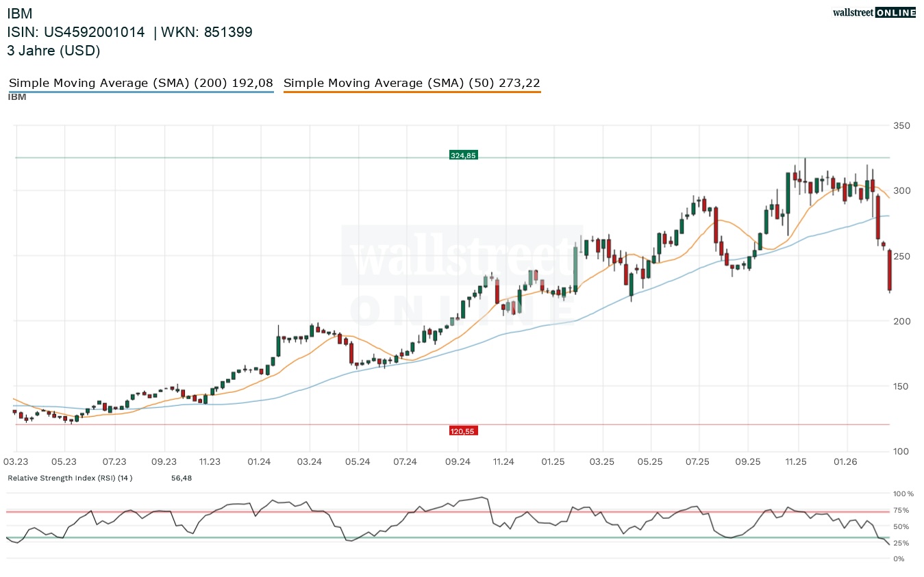Screen dimensions: 924x577
Task: Click the 03.23 date axis label
Action: [x=16, y=462]
